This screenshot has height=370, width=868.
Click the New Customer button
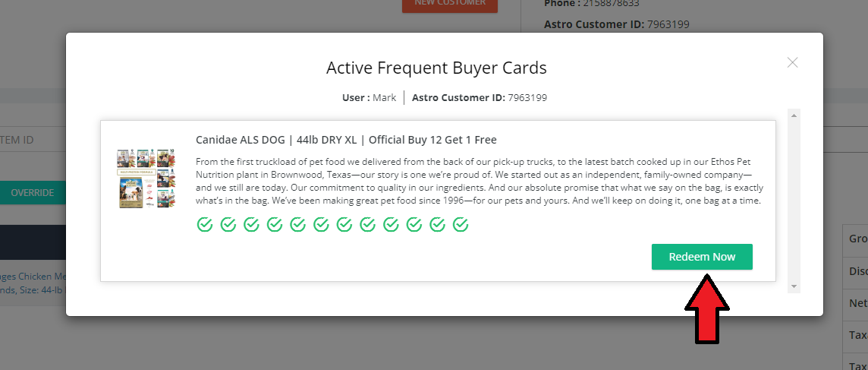pos(449,4)
